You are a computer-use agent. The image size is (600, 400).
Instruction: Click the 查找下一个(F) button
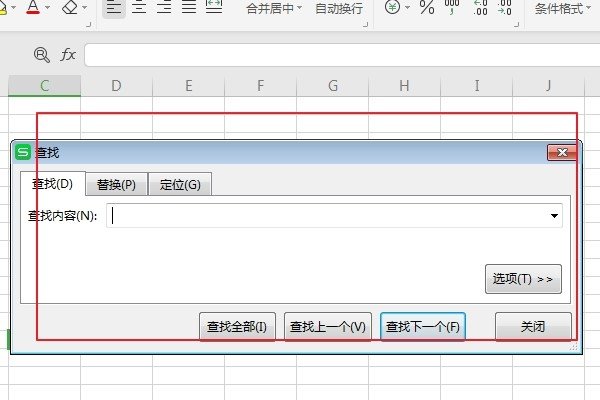click(x=422, y=327)
